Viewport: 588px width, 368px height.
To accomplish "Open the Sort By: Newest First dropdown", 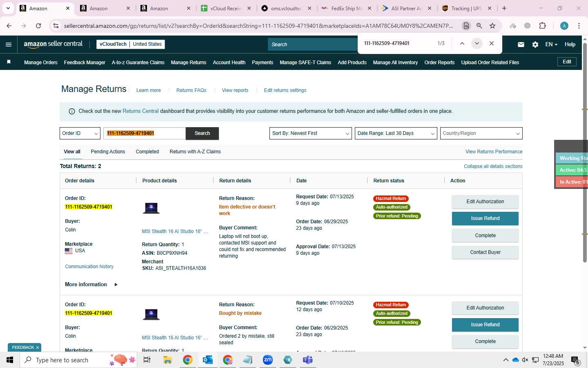I will 311,133.
